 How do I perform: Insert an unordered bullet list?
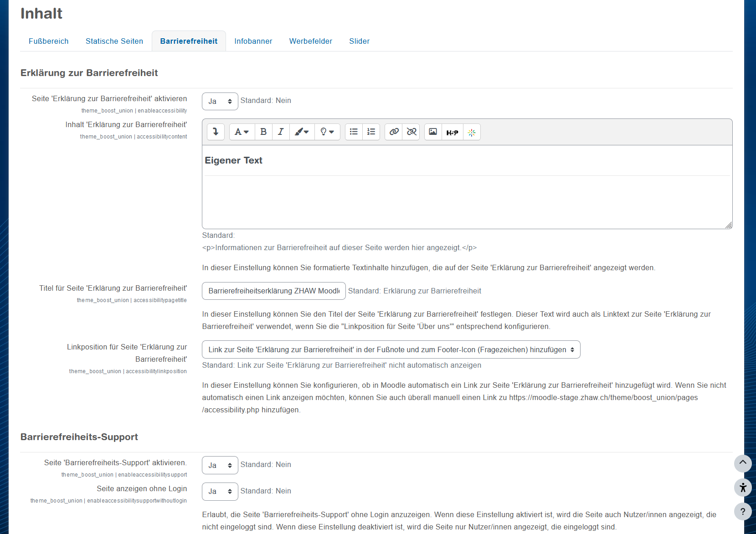(x=354, y=132)
